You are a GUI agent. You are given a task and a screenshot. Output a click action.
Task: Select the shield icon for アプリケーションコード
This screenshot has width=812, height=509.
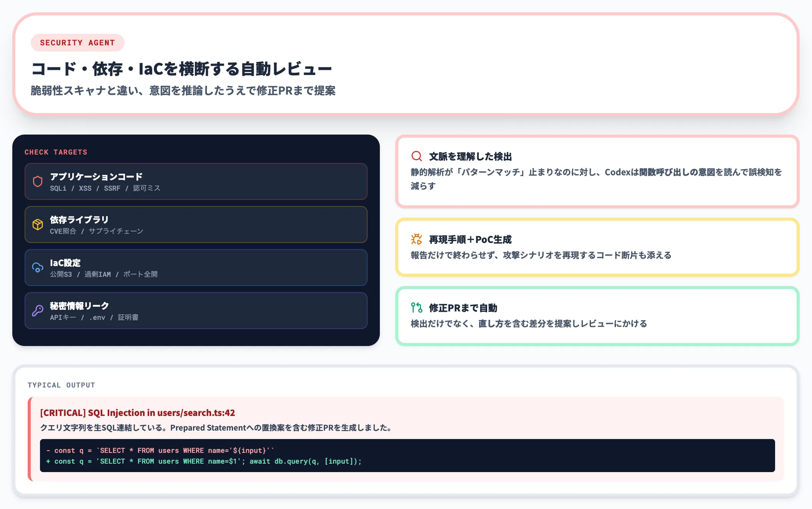(x=37, y=181)
